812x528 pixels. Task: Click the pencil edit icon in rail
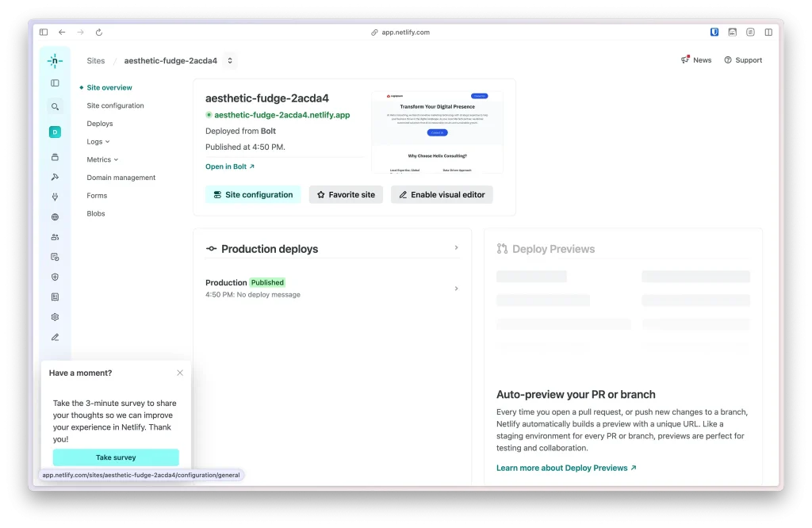pyautogui.click(x=55, y=337)
